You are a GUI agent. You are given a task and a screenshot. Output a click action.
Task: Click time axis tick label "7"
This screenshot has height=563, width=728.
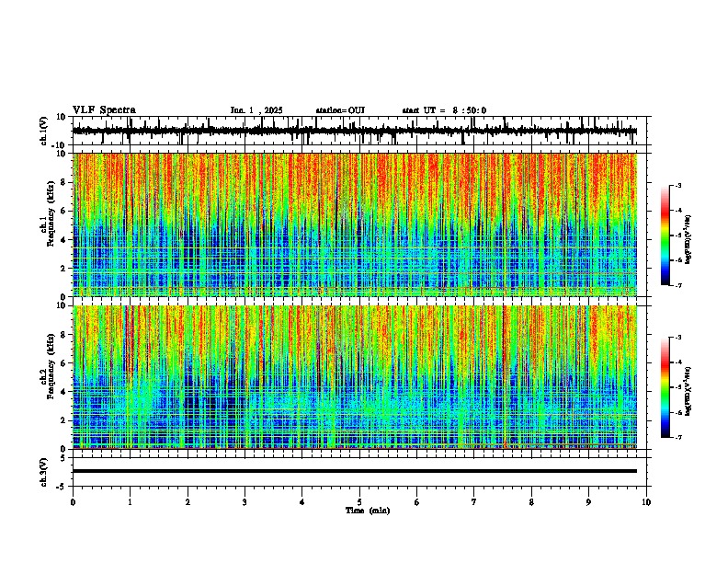coord(474,502)
